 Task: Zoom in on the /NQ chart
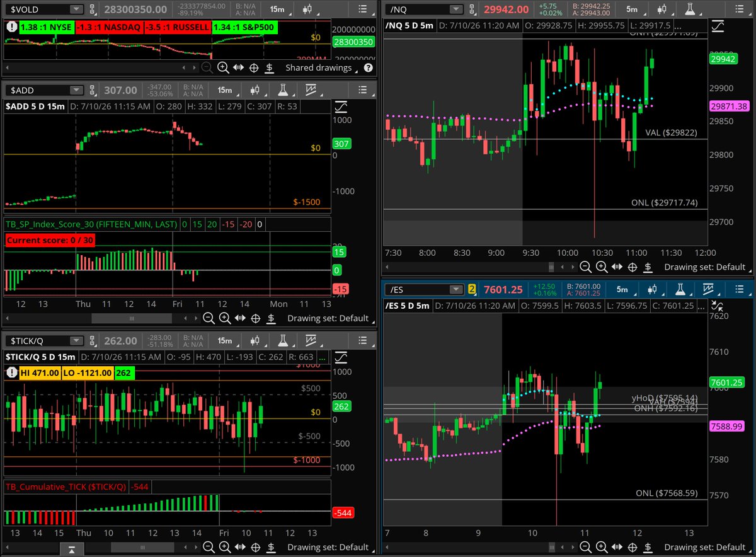click(x=601, y=267)
